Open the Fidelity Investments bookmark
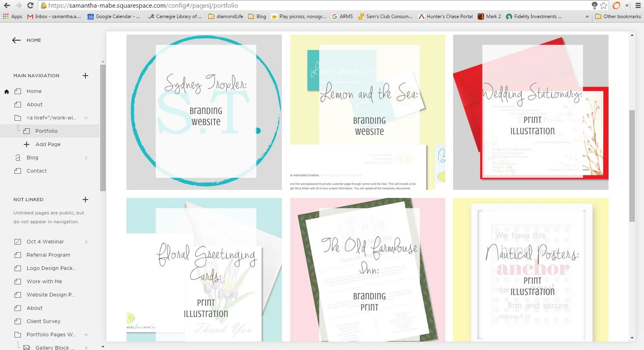This screenshot has height=350, width=644. click(534, 16)
